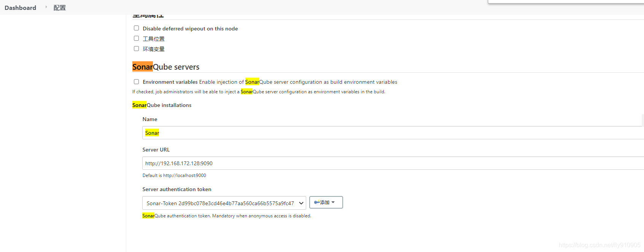Click the SonarQube servers section heading
644x252 pixels.
166,67
